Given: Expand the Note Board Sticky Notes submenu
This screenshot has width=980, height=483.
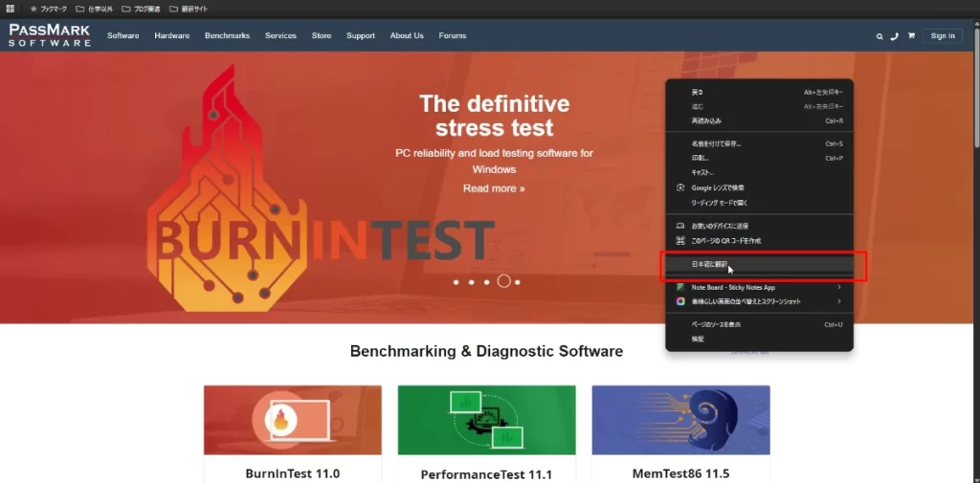Looking at the screenshot, I should [838, 287].
